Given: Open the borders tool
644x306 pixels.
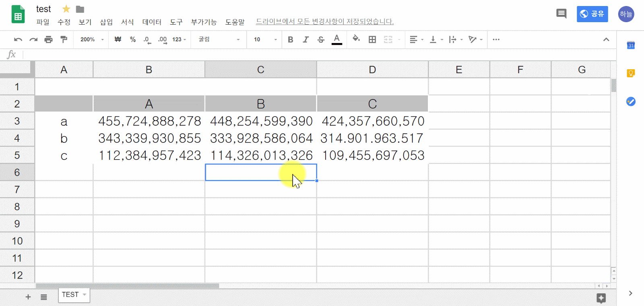Looking at the screenshot, I should click(x=372, y=39).
